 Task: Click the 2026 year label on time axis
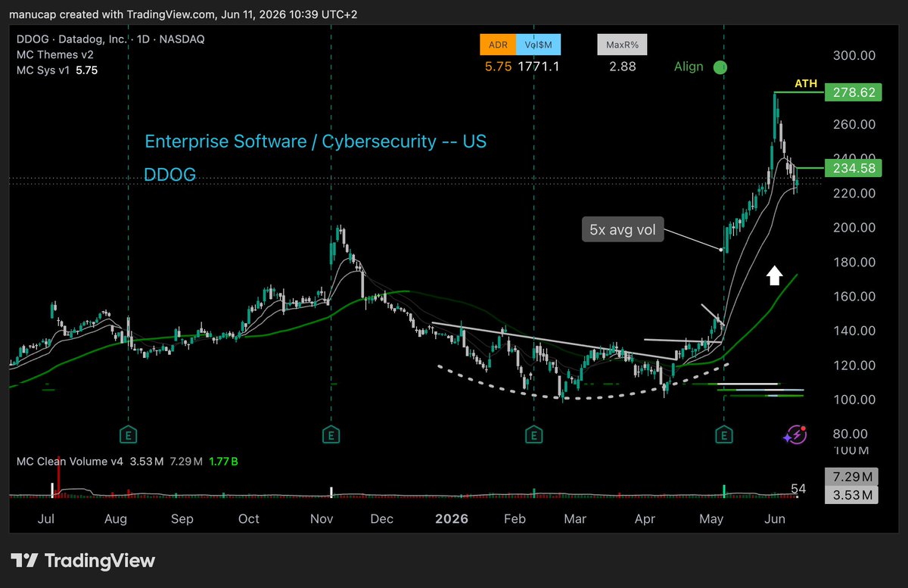click(x=452, y=519)
